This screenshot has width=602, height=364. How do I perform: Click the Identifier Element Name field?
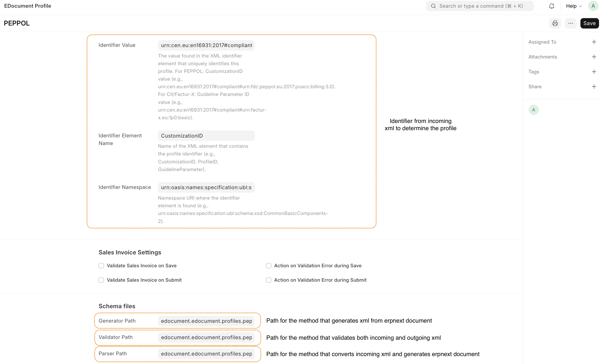coord(206,136)
